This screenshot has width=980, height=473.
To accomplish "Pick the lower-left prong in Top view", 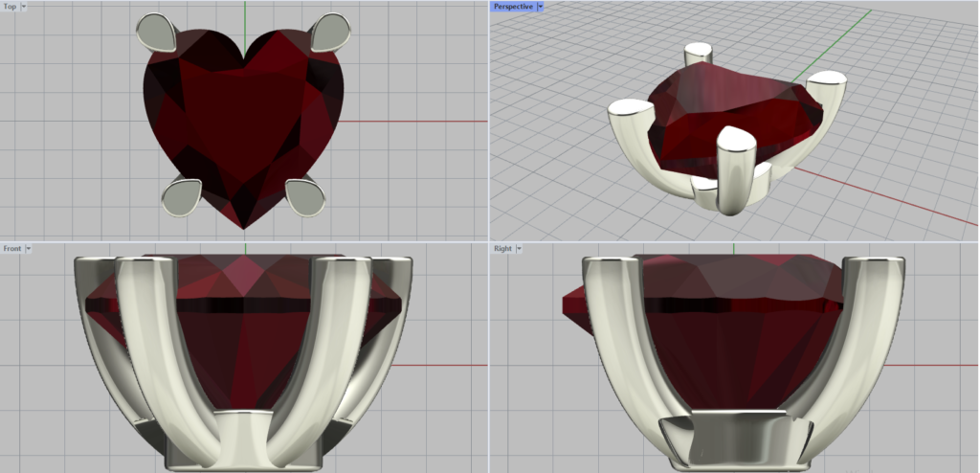I will coord(181,197).
